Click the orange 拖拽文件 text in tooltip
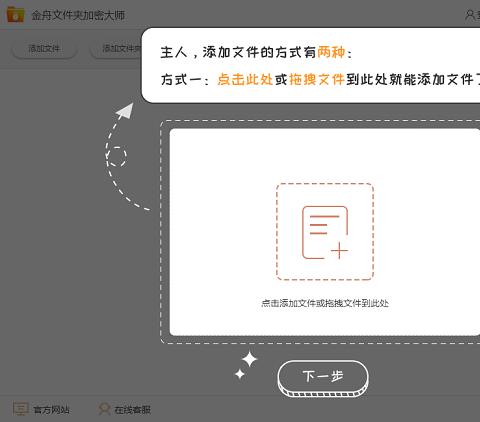The image size is (480, 422). click(x=317, y=79)
